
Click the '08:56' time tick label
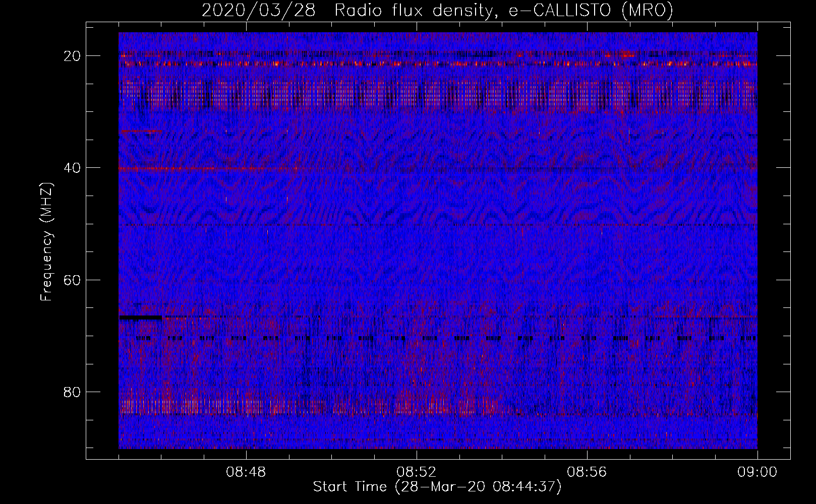point(587,472)
